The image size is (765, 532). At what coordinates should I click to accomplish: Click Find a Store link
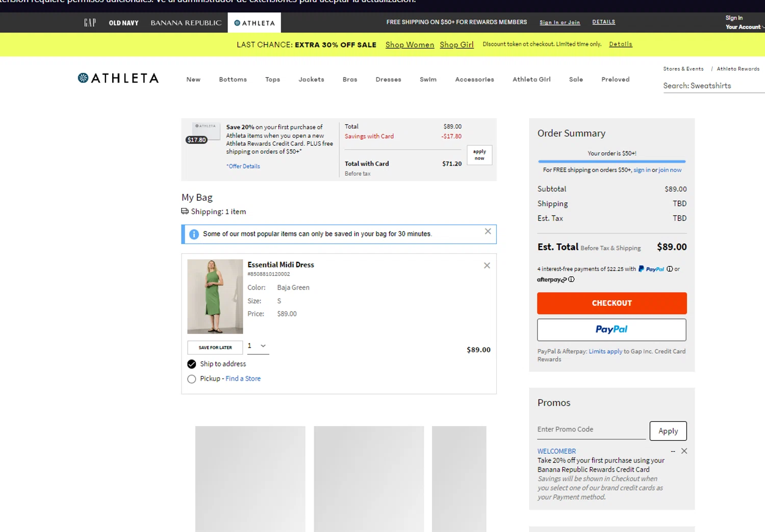coord(243,379)
